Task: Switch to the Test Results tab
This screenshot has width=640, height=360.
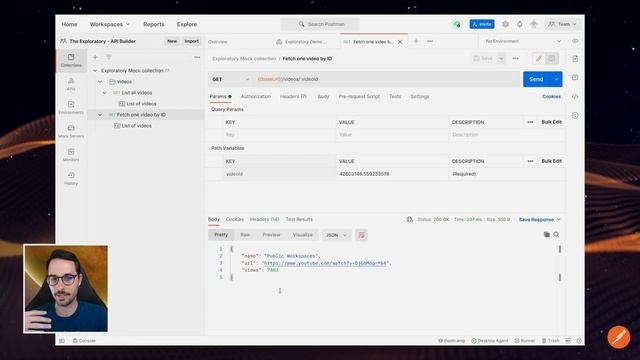Action: click(x=299, y=220)
